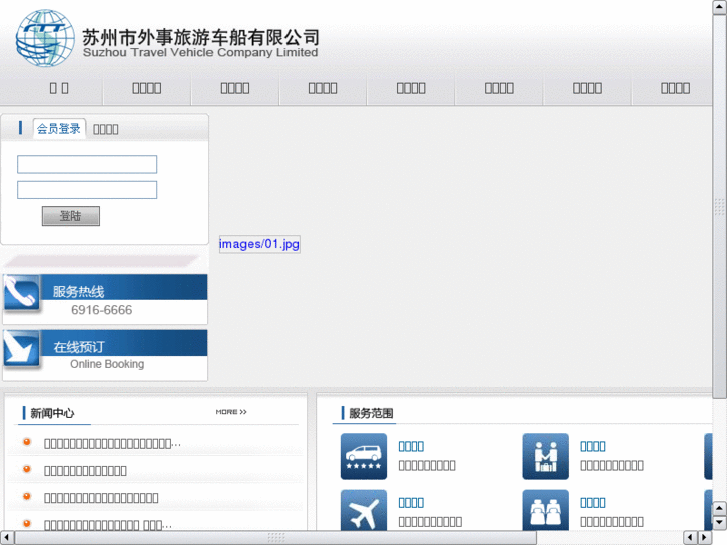Open the 服务热线 banner
727x545 pixels.
(x=105, y=299)
